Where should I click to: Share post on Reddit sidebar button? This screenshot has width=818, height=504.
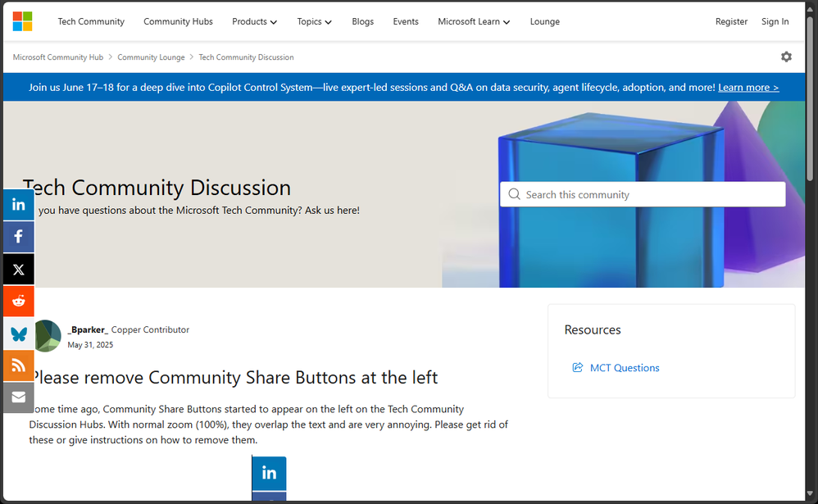19,301
